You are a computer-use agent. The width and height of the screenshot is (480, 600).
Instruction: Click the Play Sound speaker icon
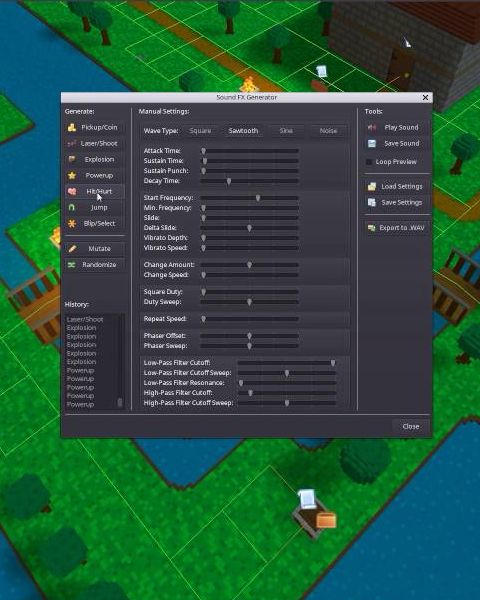click(372, 127)
